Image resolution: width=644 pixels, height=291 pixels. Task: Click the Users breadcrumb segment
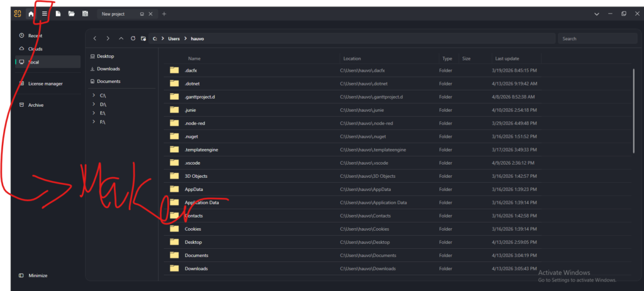(174, 38)
